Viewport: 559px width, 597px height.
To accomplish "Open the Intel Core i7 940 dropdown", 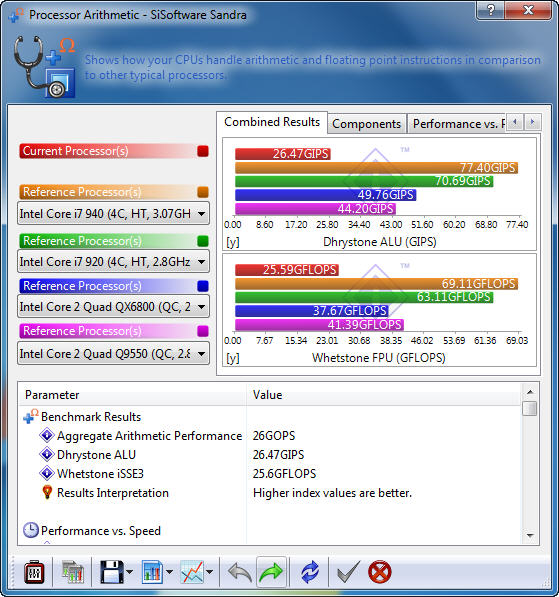I will [x=113, y=214].
